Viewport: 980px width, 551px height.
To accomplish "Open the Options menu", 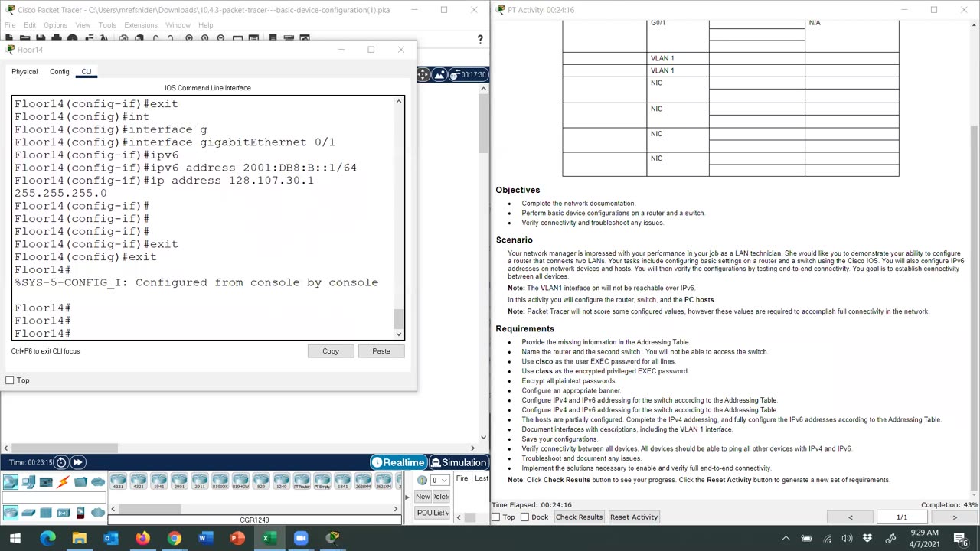I will [x=55, y=25].
